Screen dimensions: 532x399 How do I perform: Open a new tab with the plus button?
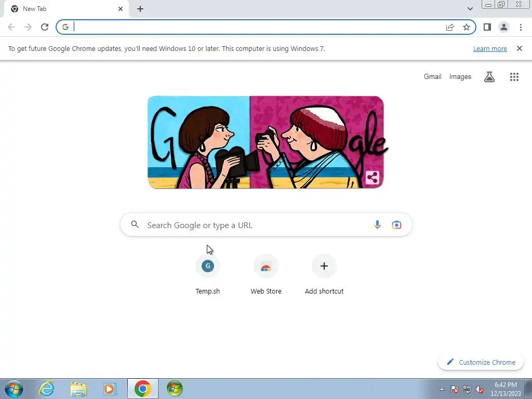tap(140, 9)
